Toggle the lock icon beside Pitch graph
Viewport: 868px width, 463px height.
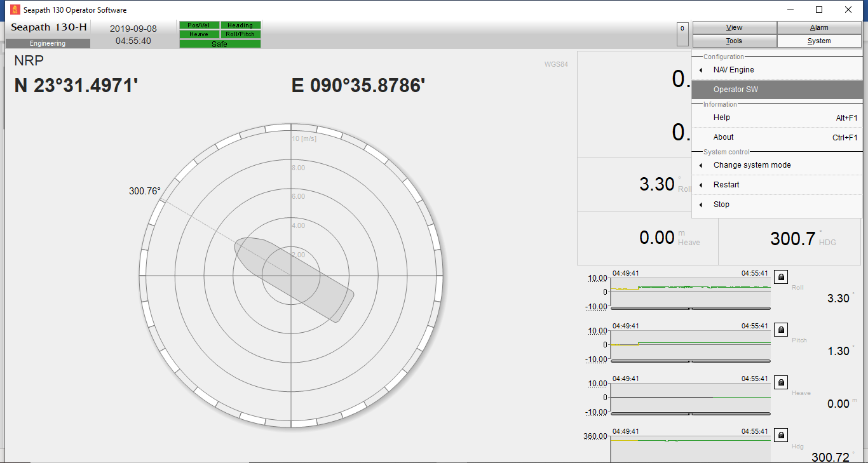[x=781, y=330]
